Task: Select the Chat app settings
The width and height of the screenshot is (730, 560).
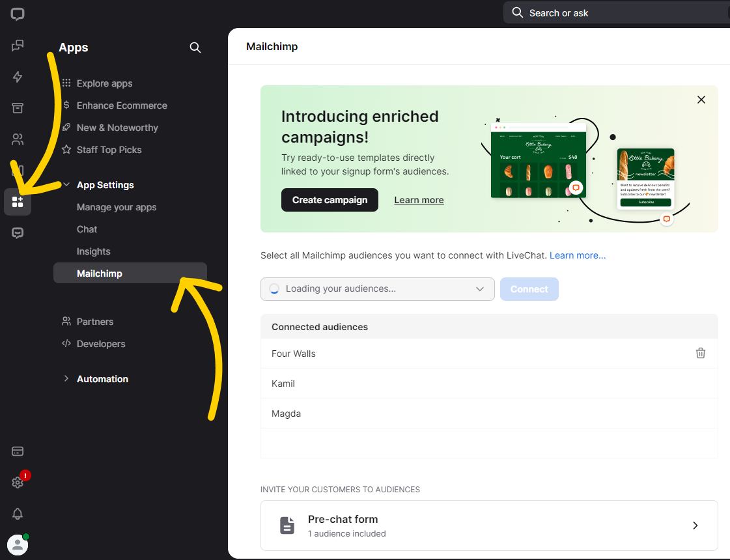Action: point(87,229)
